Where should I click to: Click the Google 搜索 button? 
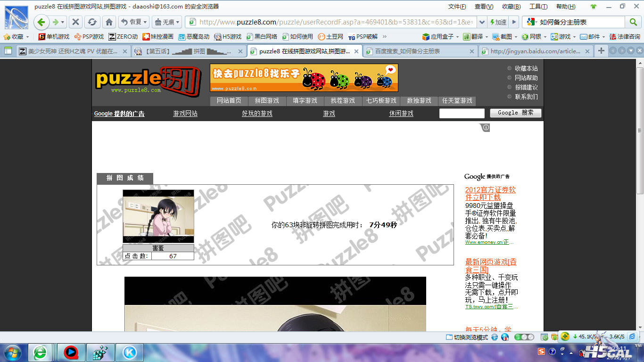515,113
